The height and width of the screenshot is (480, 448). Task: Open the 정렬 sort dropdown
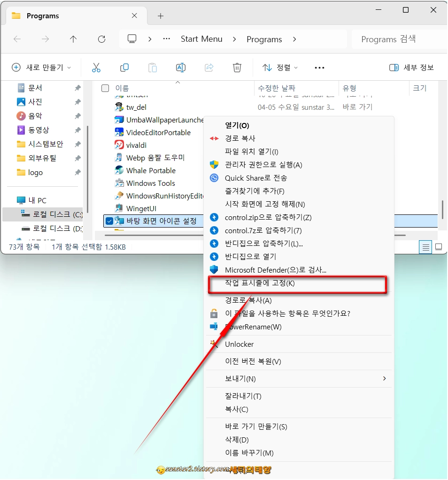[280, 67]
